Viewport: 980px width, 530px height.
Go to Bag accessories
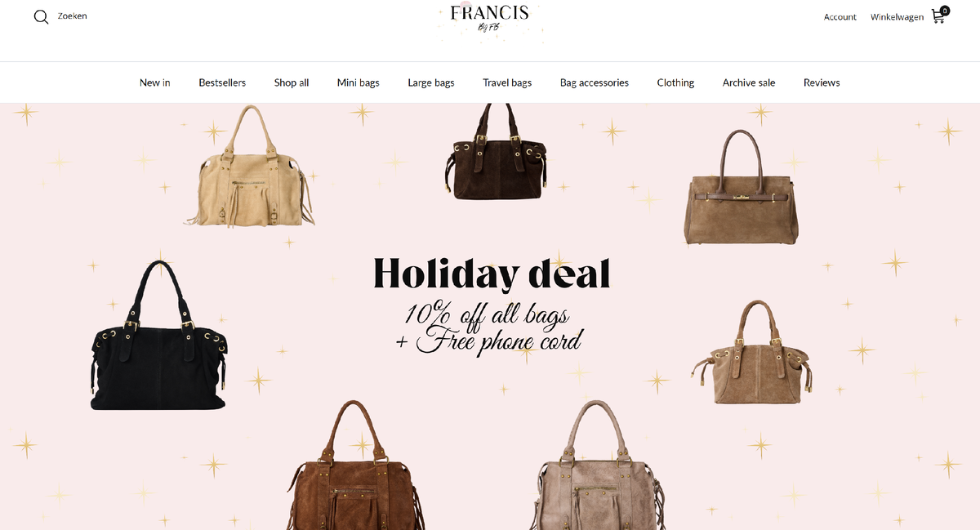[x=595, y=82]
